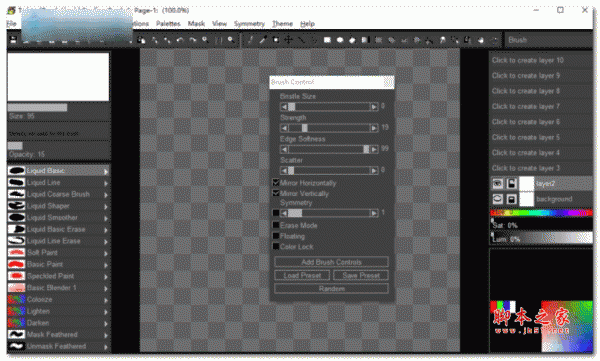The image size is (600, 361).
Task: Click the Add Brush Controls button
Action: [x=331, y=262]
